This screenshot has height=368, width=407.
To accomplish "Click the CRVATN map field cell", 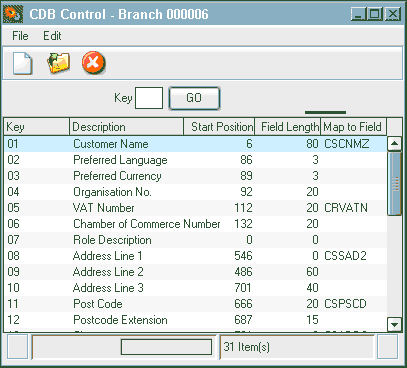I will [x=346, y=208].
